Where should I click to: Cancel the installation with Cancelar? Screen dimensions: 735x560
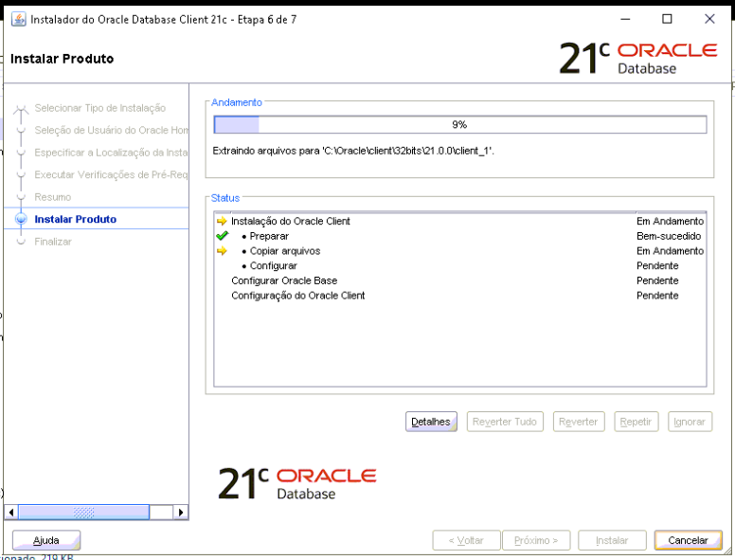[x=688, y=540]
